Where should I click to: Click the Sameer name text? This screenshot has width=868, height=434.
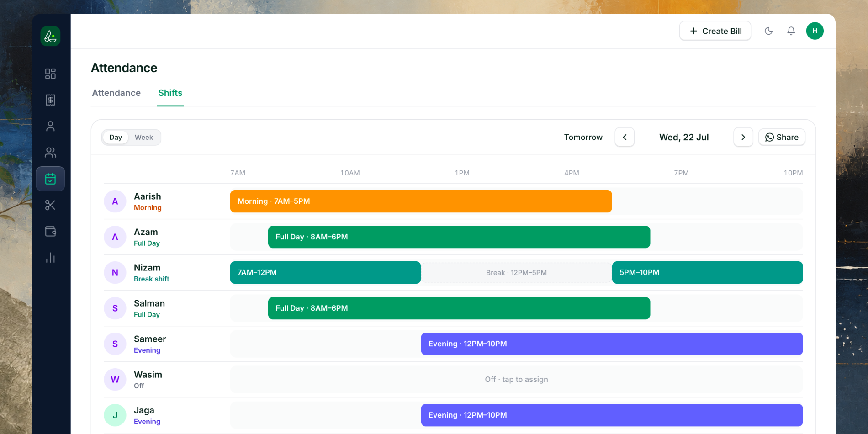pyautogui.click(x=150, y=339)
